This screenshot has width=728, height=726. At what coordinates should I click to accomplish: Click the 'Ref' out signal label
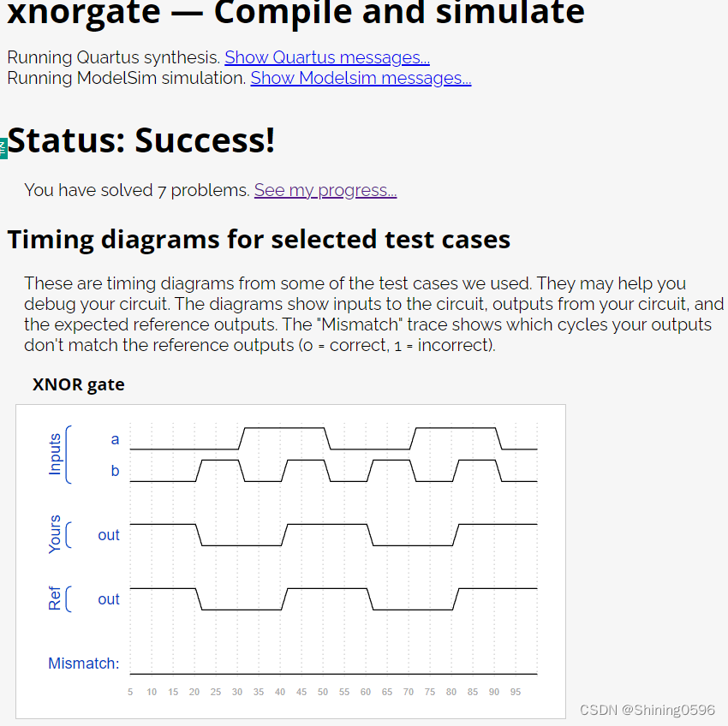(x=109, y=598)
